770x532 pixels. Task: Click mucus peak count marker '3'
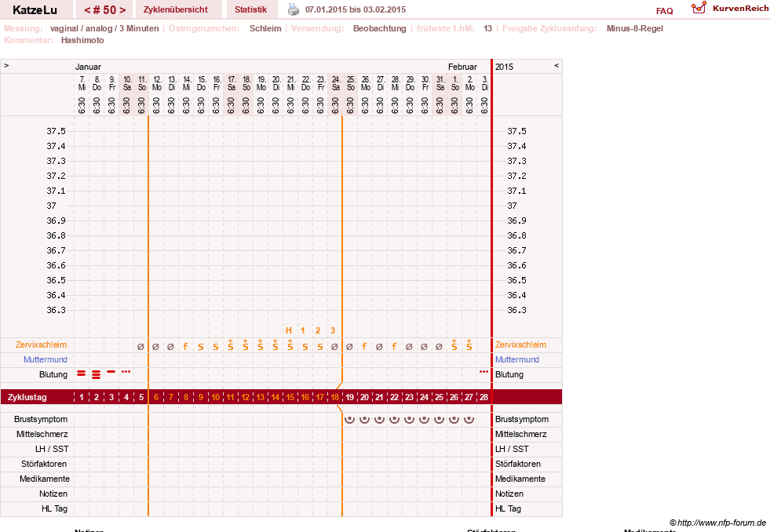(x=333, y=330)
